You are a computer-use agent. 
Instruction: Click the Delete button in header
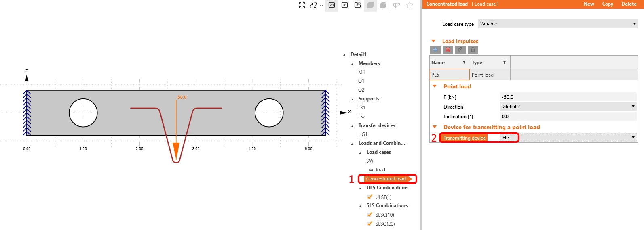coord(629,4)
